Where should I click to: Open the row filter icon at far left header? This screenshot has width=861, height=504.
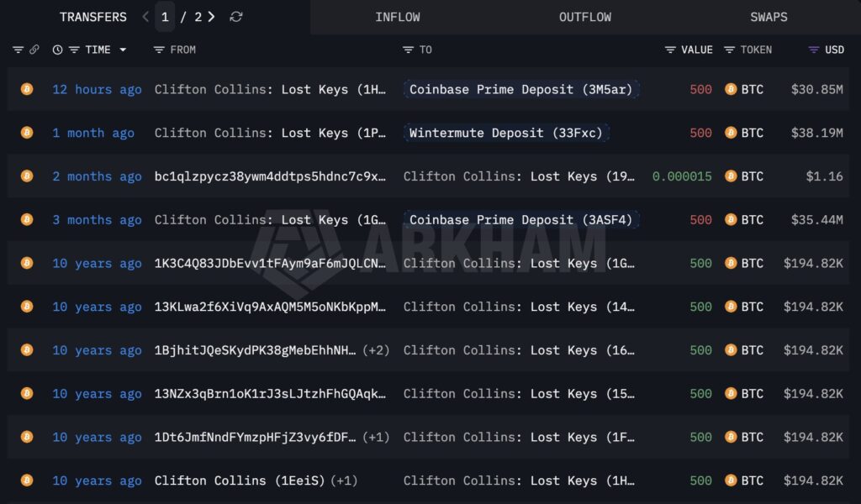tap(18, 50)
